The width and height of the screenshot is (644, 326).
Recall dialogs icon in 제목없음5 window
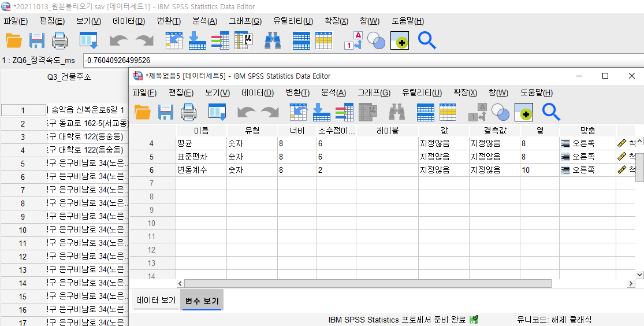pyautogui.click(x=217, y=112)
